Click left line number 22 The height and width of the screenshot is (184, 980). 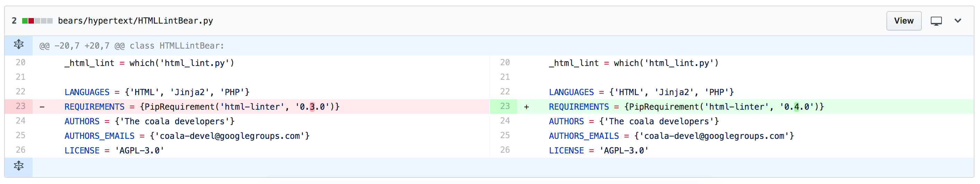[20, 92]
